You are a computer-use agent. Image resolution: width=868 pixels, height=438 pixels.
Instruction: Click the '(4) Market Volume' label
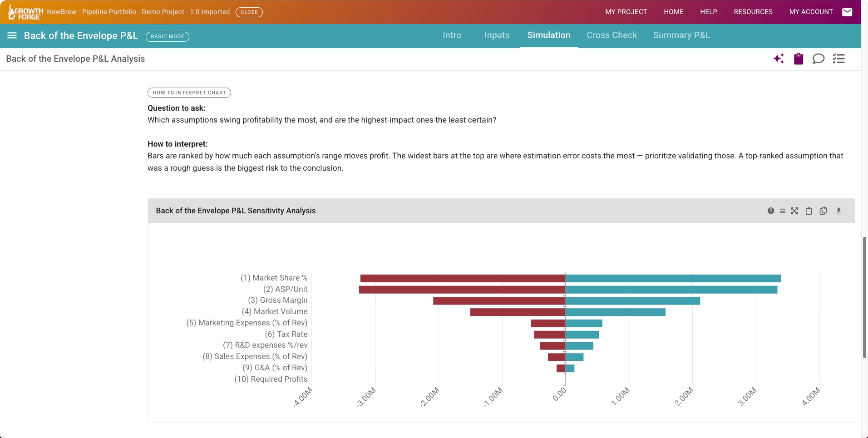pyautogui.click(x=274, y=311)
